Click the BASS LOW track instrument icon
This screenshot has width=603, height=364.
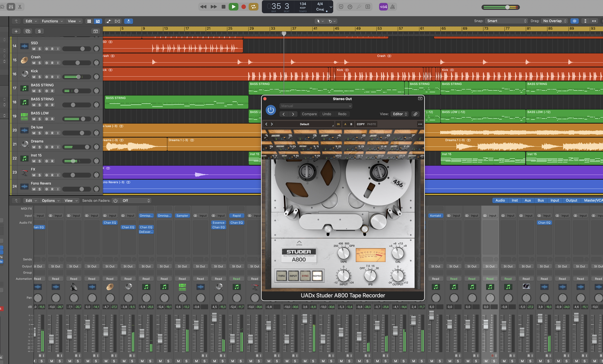(24, 116)
